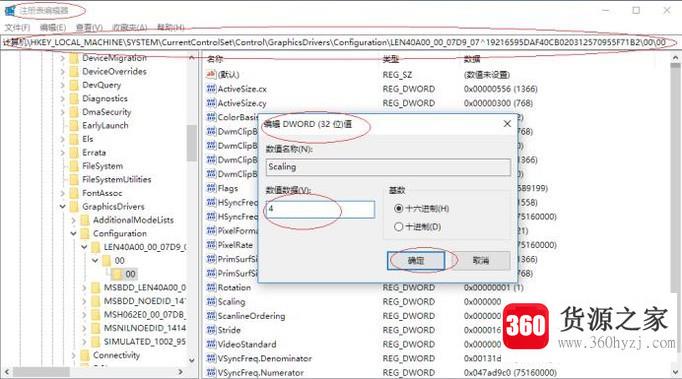Click the value data (数值数据) input field
Screen dimensions: 682x379
[x=320, y=209]
